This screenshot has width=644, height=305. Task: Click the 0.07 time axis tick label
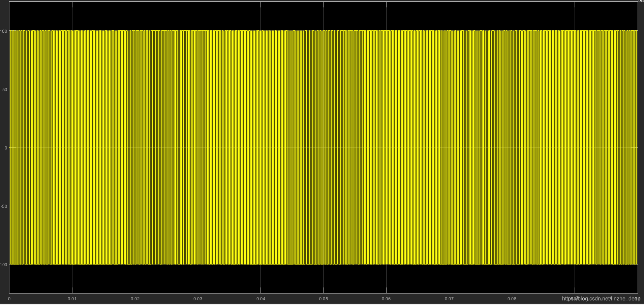tap(449, 299)
